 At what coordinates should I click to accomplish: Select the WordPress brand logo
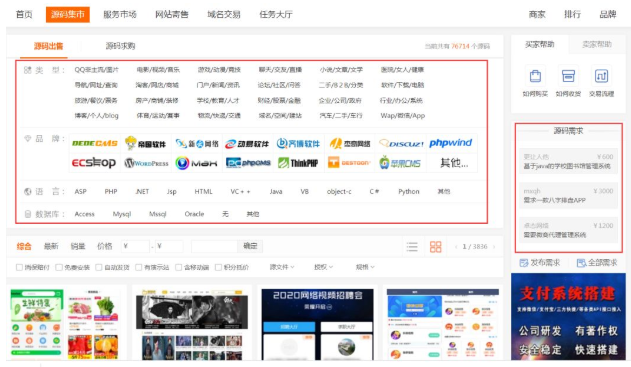[x=146, y=163]
